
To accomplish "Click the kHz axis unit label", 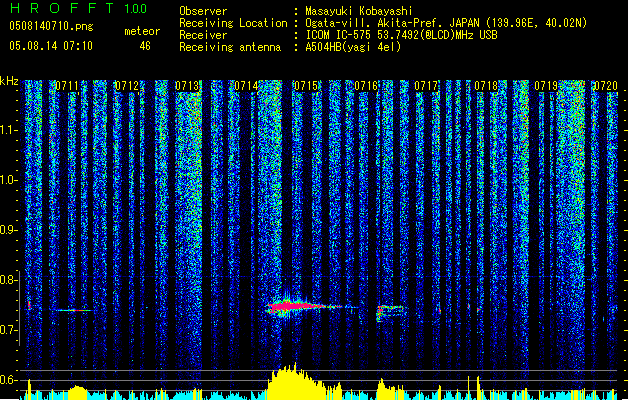I will click(x=9, y=81).
